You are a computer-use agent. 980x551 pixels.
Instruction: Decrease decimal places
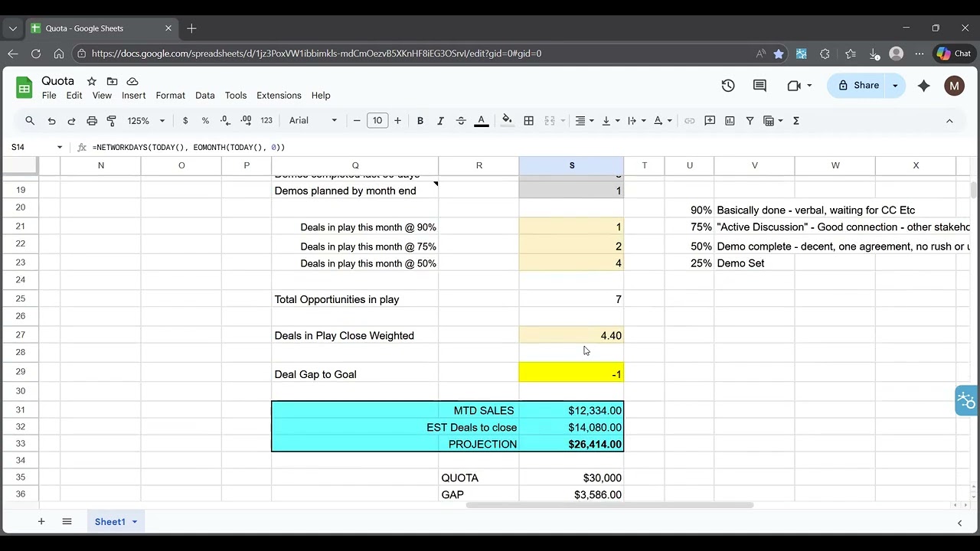pyautogui.click(x=225, y=121)
